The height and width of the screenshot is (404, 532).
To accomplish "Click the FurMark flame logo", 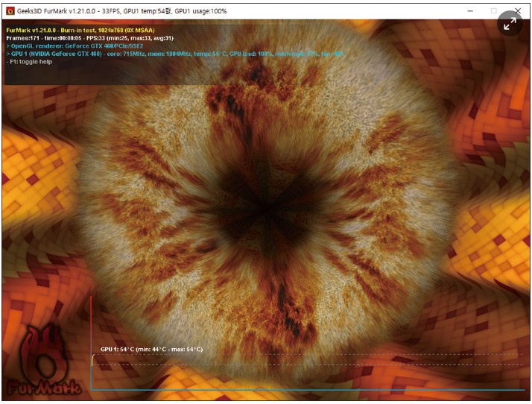I will tap(43, 361).
